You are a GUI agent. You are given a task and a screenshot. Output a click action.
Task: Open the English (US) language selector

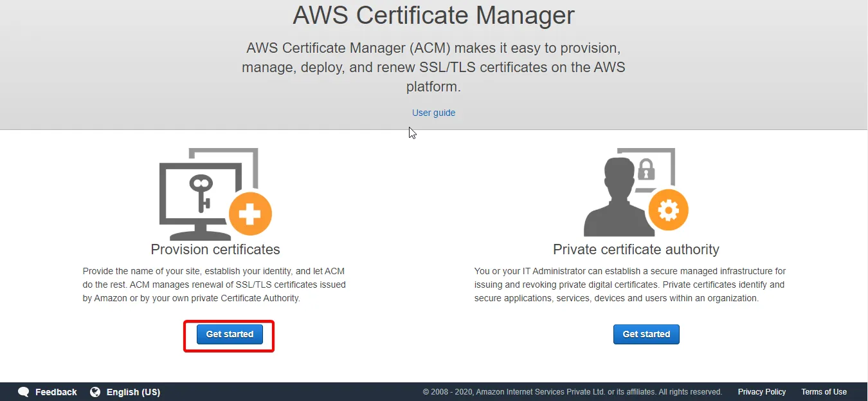click(x=135, y=392)
